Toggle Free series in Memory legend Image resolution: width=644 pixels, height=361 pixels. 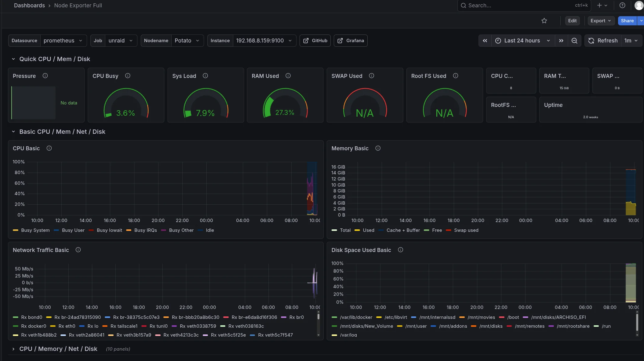tap(437, 230)
